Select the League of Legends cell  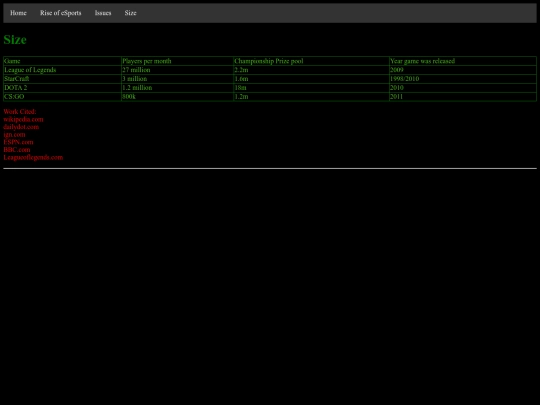[62, 70]
